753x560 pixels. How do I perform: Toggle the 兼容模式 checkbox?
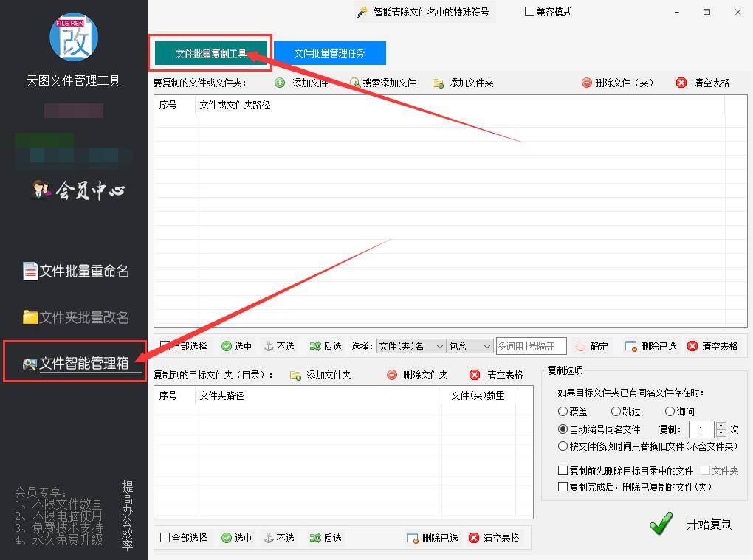530,12
